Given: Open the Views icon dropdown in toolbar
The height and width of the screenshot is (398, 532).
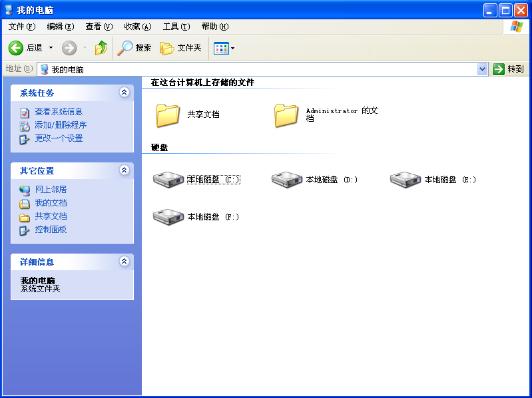Looking at the screenshot, I should [224, 48].
